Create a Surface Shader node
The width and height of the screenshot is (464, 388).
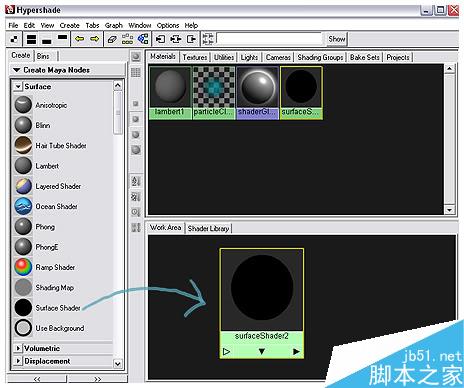(47, 308)
